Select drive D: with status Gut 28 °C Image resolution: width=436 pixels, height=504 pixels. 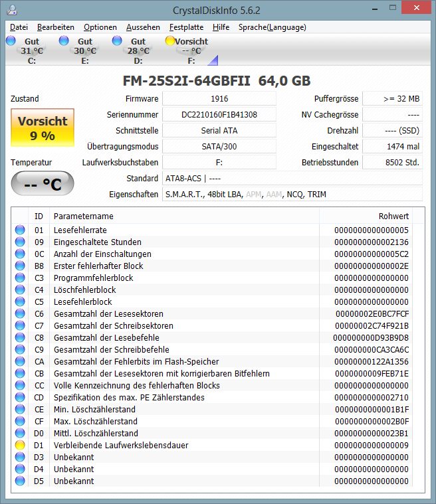(x=138, y=50)
